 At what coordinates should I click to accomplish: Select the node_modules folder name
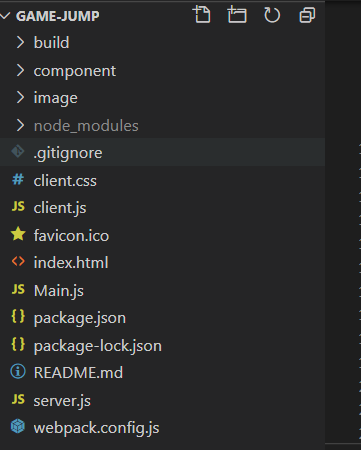point(86,126)
